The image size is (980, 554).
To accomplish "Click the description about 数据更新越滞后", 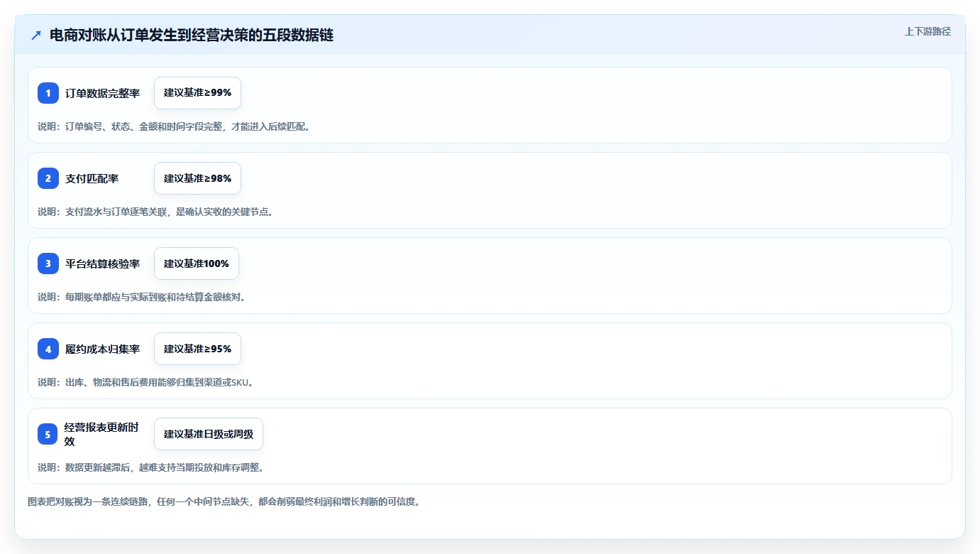I will [151, 467].
